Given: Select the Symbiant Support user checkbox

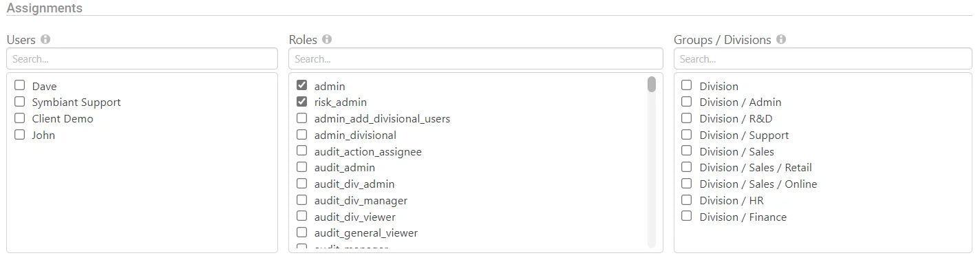Looking at the screenshot, I should click(x=20, y=102).
